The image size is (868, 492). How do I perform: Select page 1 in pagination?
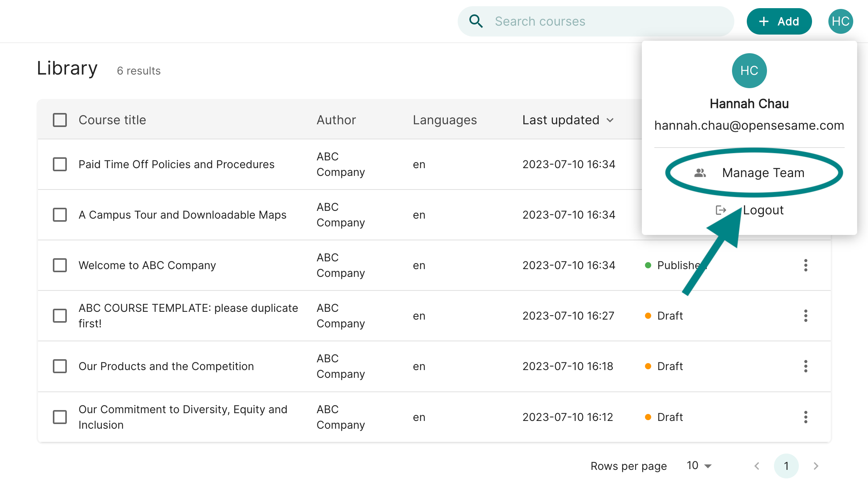[786, 466]
